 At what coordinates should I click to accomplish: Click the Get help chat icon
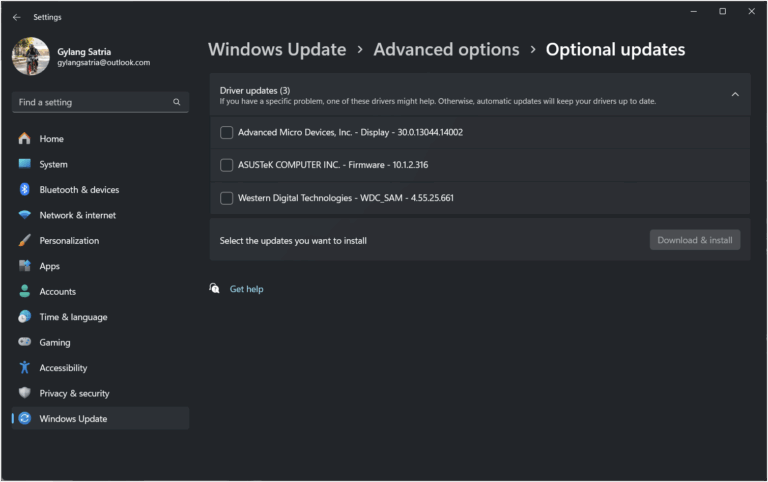pos(215,289)
